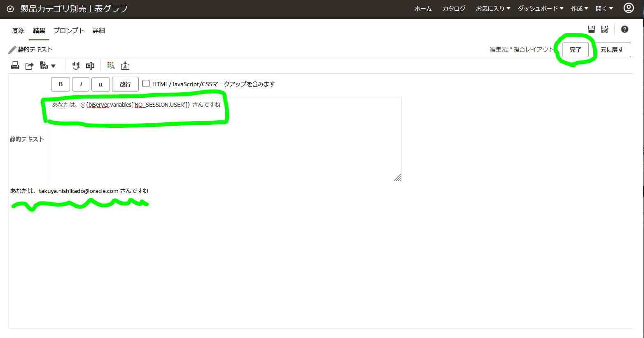
Task: Click the text area resize handle corner
Action: coord(397,178)
